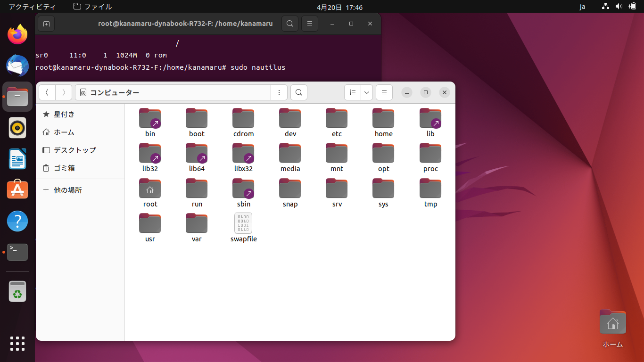Open Help from the dock
Image resolution: width=644 pixels, height=362 pixels.
click(17, 221)
